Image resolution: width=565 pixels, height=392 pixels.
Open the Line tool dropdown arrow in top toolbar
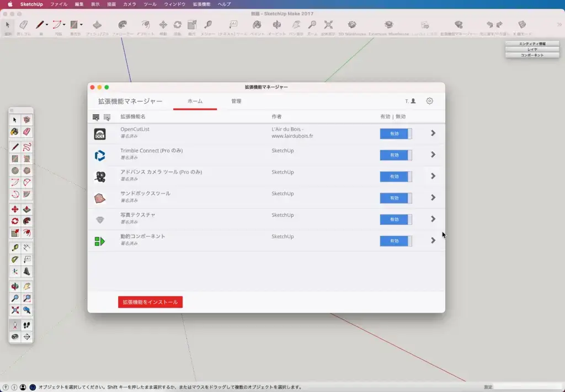[x=47, y=25]
